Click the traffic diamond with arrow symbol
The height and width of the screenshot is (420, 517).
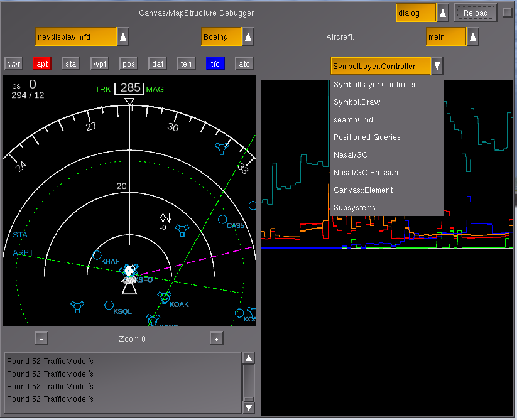pos(166,218)
